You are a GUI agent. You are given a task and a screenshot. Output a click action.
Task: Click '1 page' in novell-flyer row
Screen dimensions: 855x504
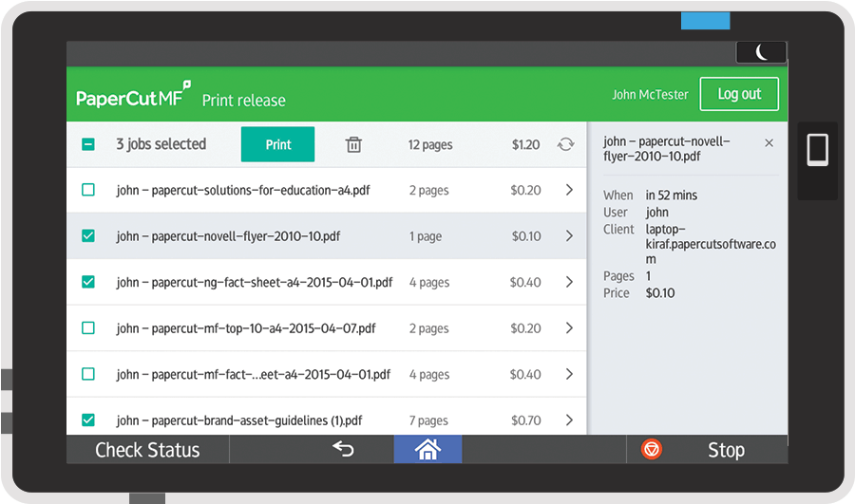tap(426, 236)
